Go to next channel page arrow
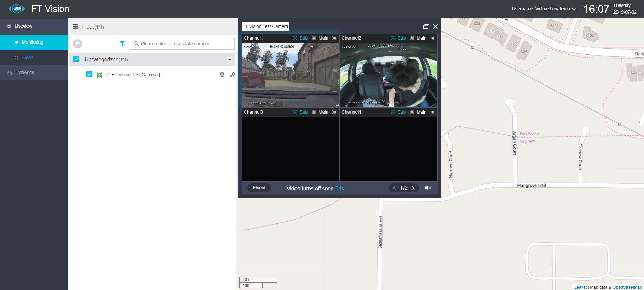 point(413,188)
